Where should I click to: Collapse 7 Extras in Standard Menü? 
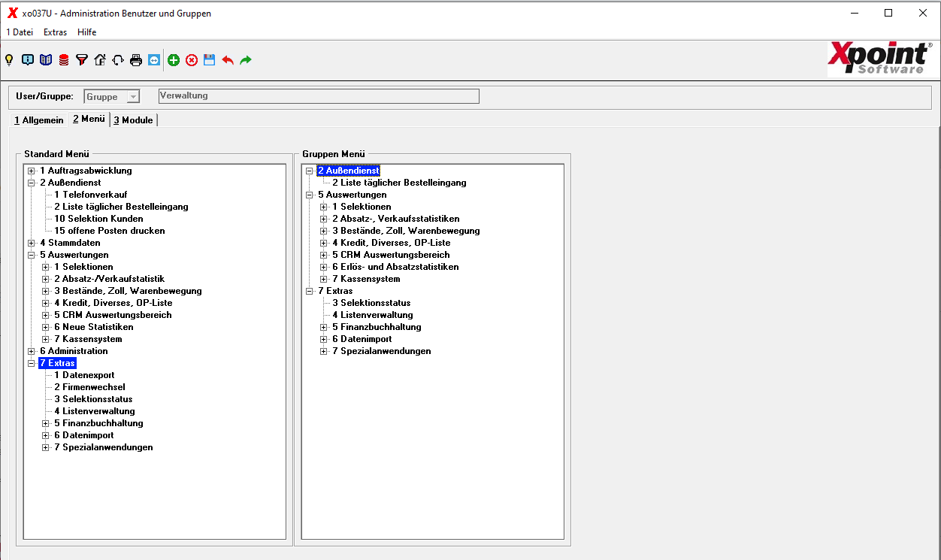pos(32,363)
